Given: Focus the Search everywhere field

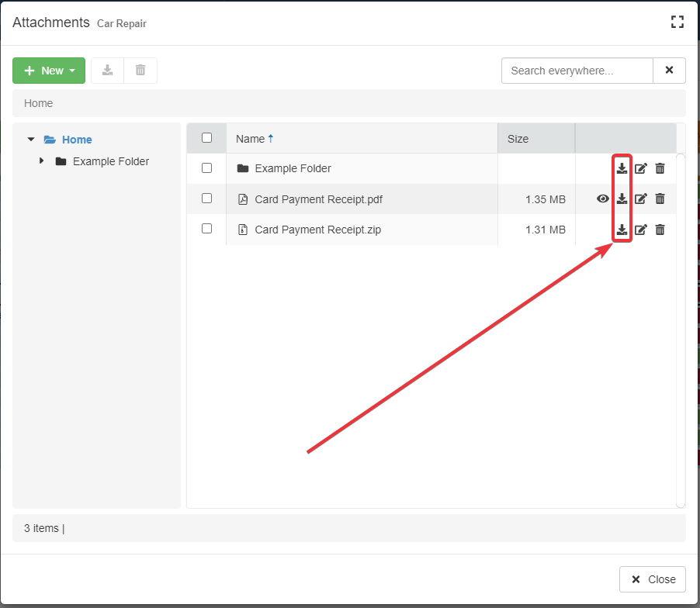Looking at the screenshot, I should tap(577, 71).
